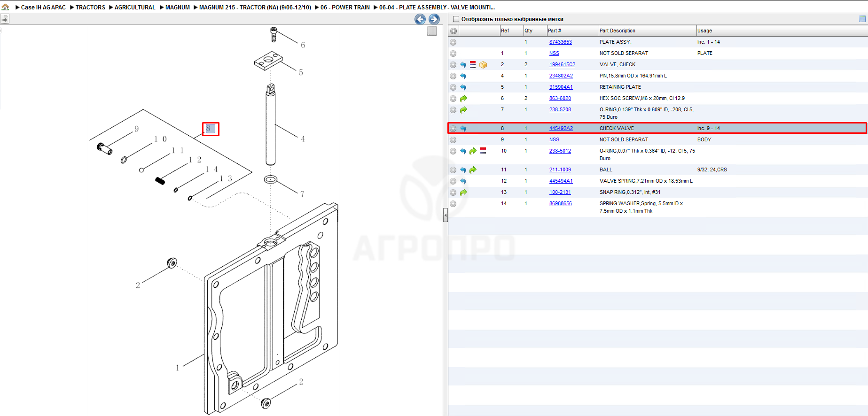Select callout 8 in the diagram

(210, 129)
